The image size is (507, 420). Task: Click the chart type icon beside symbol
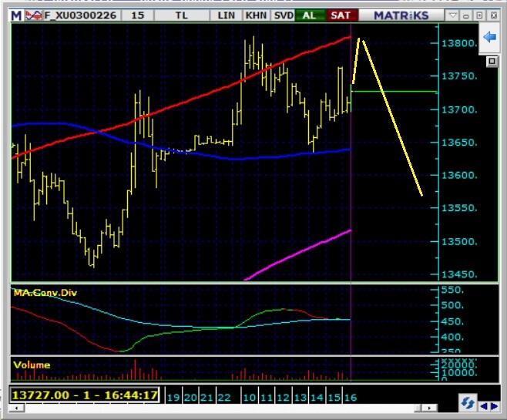[x=30, y=15]
